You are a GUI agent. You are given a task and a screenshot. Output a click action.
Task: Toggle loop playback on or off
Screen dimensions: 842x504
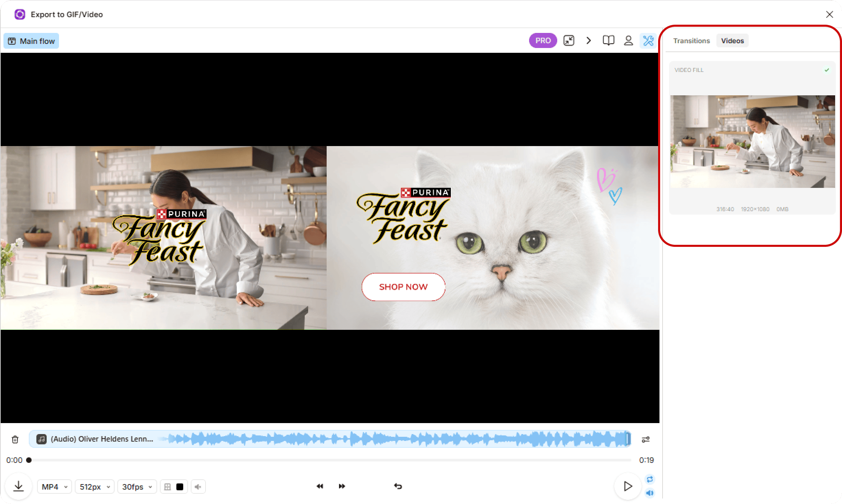pyautogui.click(x=650, y=479)
